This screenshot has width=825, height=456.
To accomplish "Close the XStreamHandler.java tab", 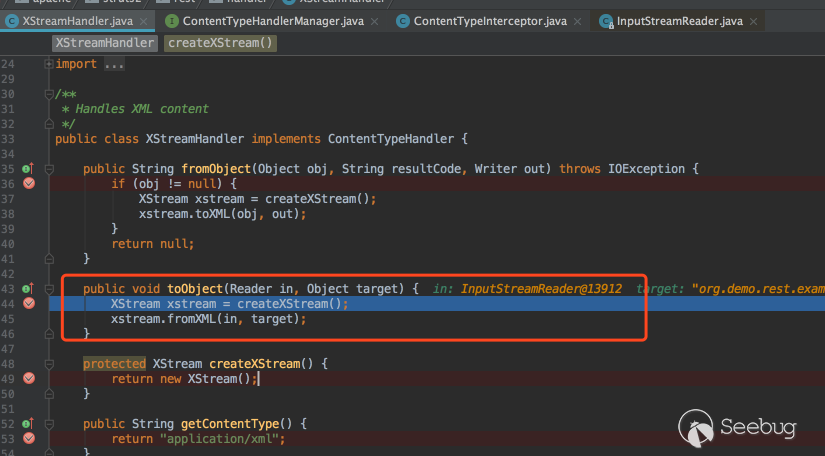I will point(144,20).
